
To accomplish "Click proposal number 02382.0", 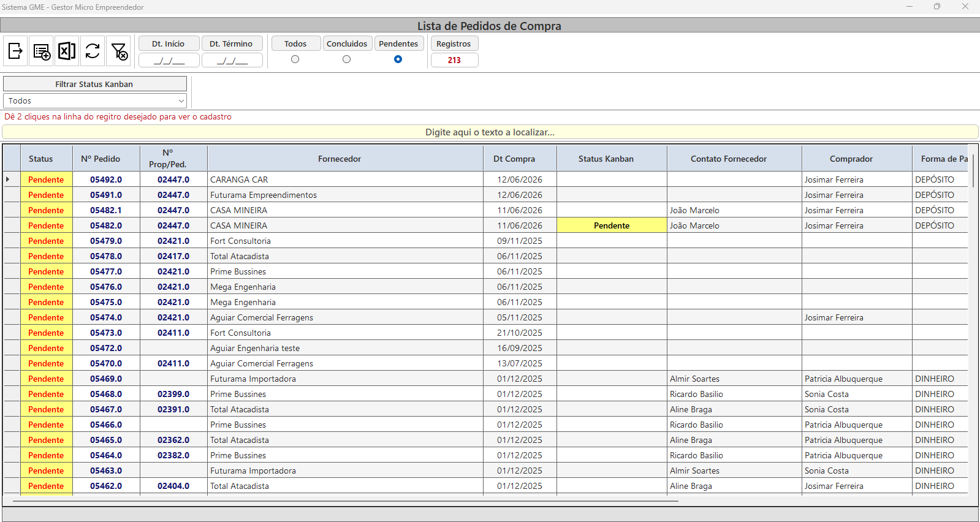I will 173,455.
